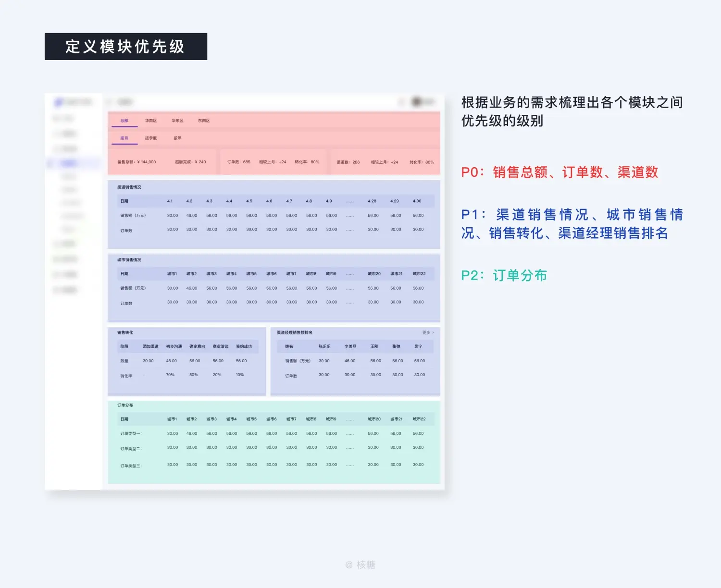Click the 50% conversion rate cell
The image size is (721, 588).
194,375
